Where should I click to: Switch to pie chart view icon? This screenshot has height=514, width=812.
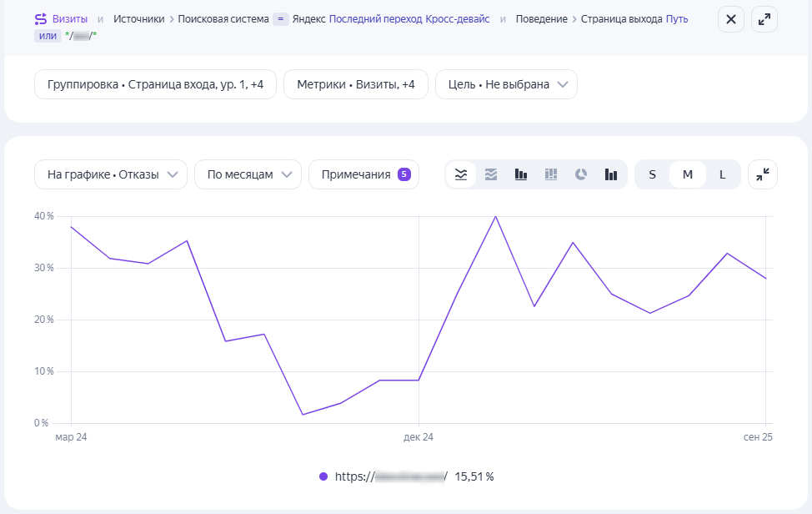581,174
